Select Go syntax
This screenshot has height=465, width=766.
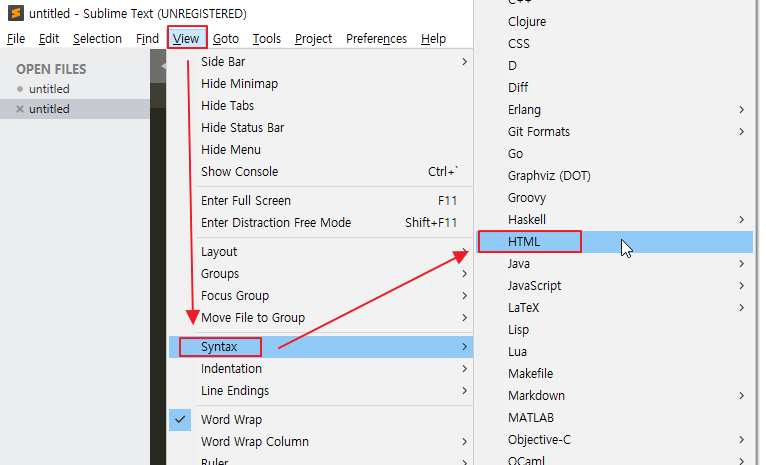click(615, 153)
